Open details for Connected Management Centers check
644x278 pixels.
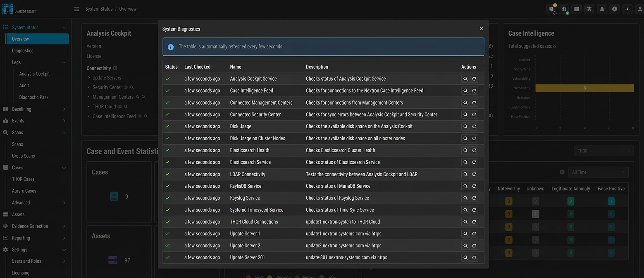pos(465,103)
